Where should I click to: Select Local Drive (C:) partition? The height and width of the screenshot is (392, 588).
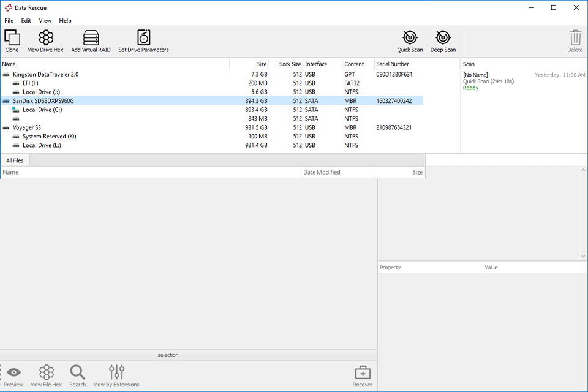click(x=42, y=110)
